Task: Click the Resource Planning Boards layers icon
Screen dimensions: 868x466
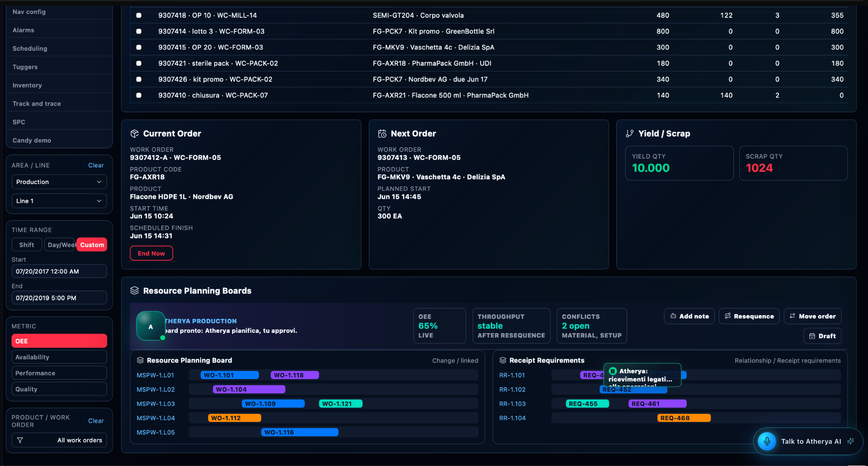Action: (x=134, y=290)
